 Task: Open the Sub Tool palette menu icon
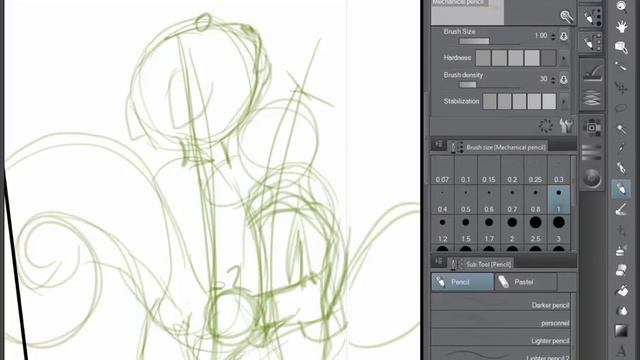439,261
